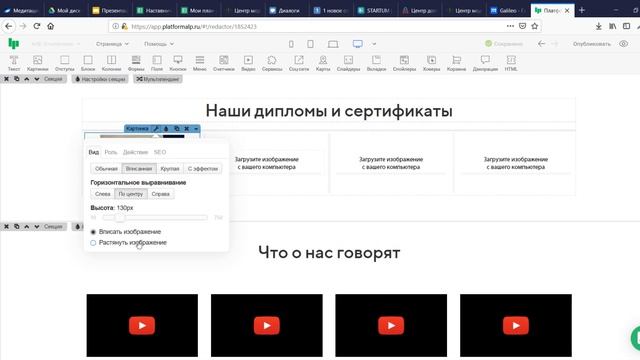Viewport: 640px width, 360px height.
Task: Delete the Картинка element with X icon
Action: coord(187,129)
